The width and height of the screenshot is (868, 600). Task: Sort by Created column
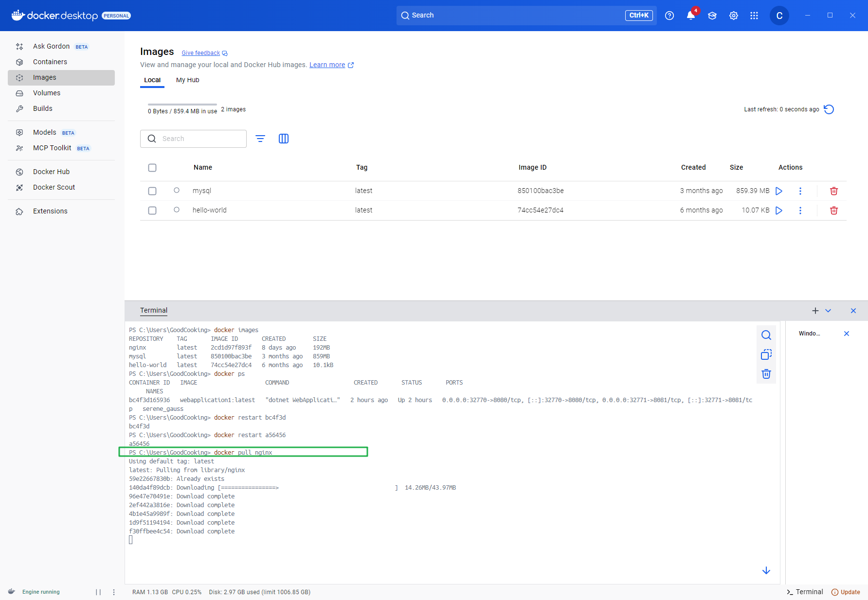[x=693, y=167]
